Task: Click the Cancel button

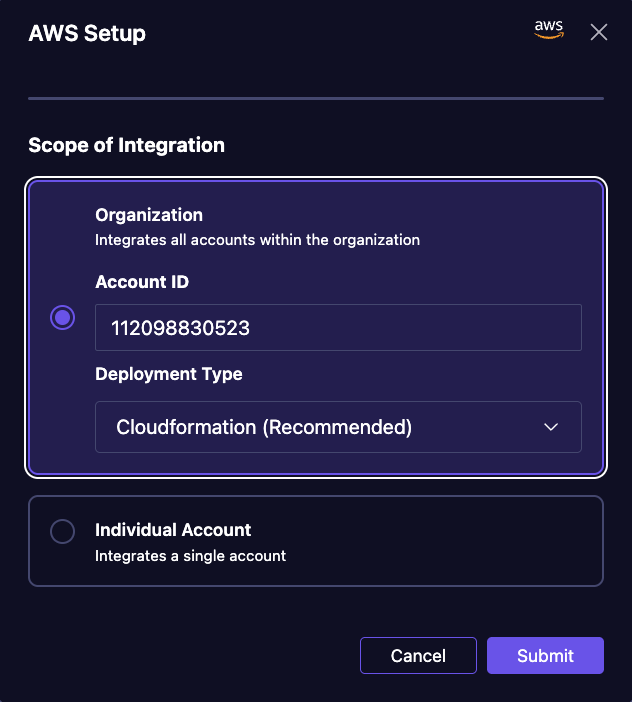Action: coord(418,655)
